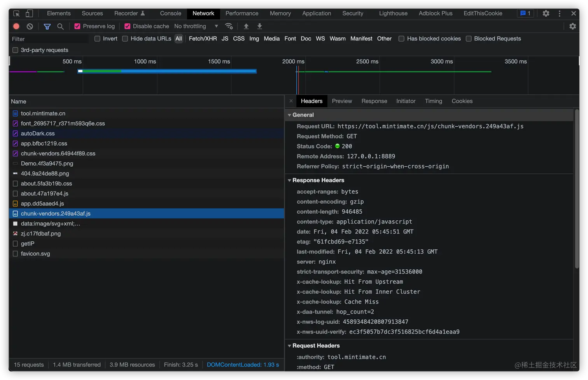Select 404.9a24de88.png request
Image resolution: width=588 pixels, height=380 pixels.
tap(147, 174)
